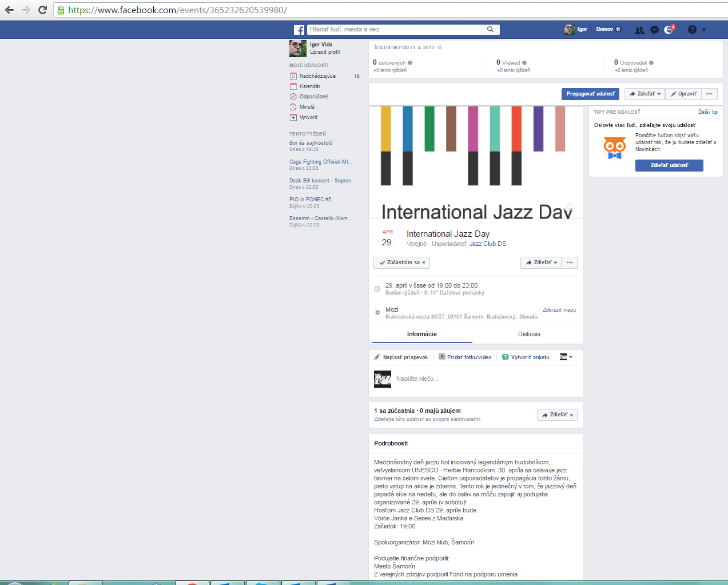The width and height of the screenshot is (728, 585).
Task: Select Vytvoriť anketu poll option
Action: coord(526,357)
